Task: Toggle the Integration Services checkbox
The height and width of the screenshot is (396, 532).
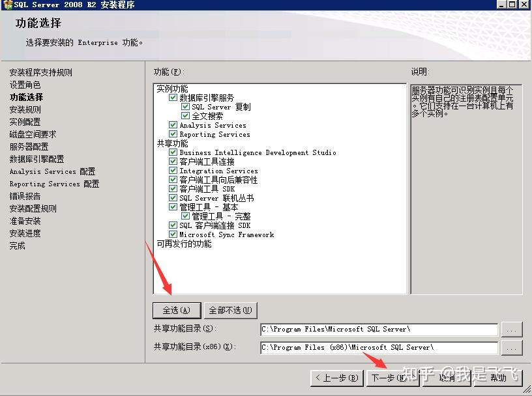Action: pyautogui.click(x=173, y=171)
